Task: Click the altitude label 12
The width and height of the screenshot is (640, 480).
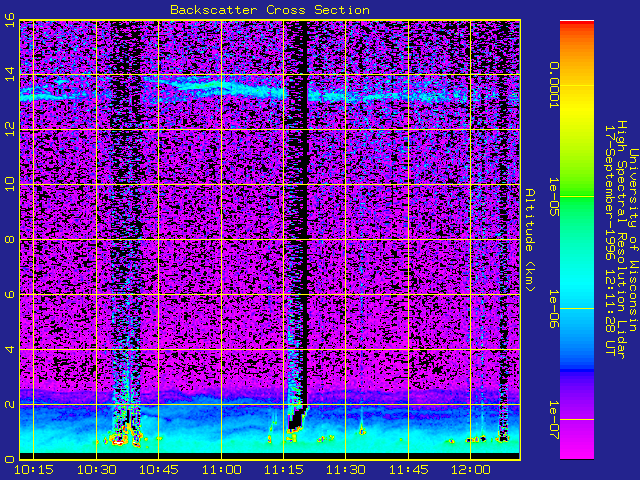Action: tap(9, 129)
